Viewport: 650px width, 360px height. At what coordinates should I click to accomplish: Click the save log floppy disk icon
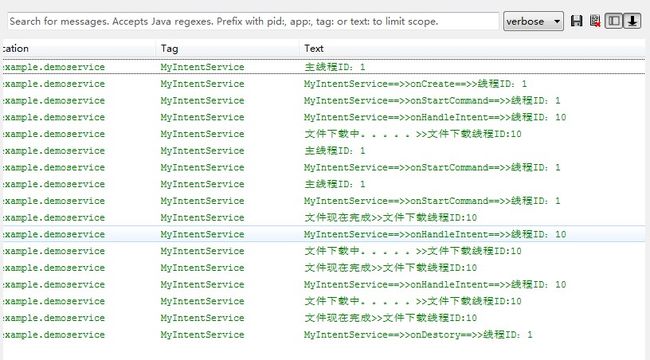577,21
